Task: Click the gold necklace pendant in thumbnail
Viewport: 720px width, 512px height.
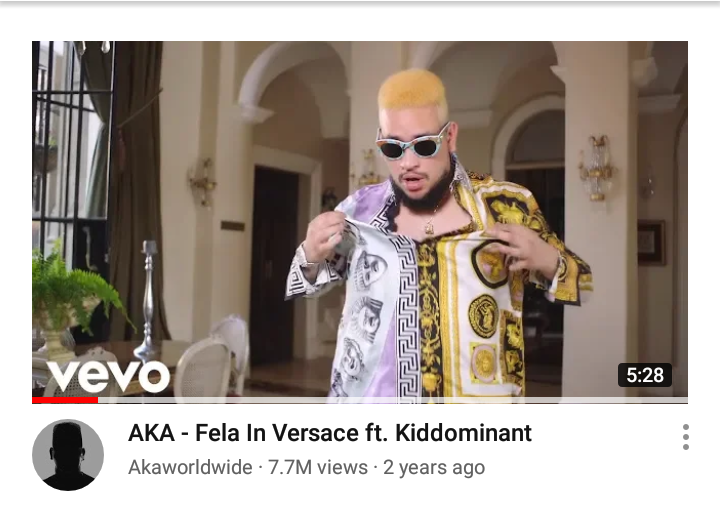Action: click(429, 227)
